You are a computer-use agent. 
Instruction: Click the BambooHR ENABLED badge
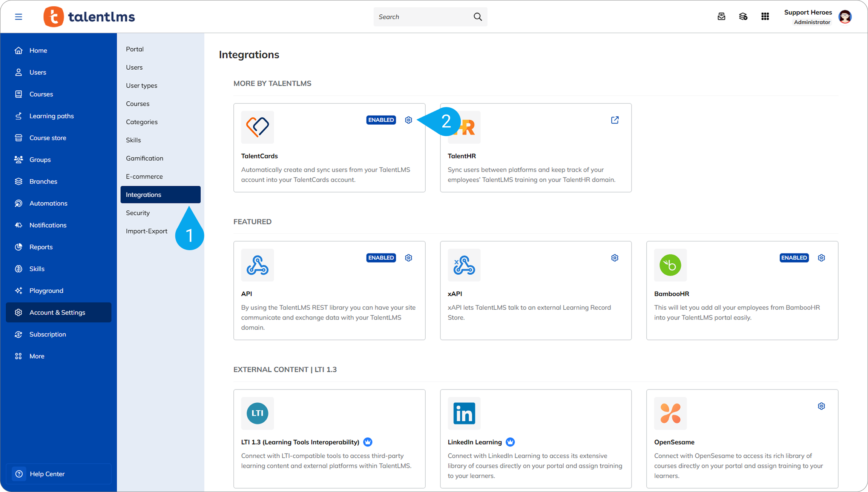click(x=794, y=258)
